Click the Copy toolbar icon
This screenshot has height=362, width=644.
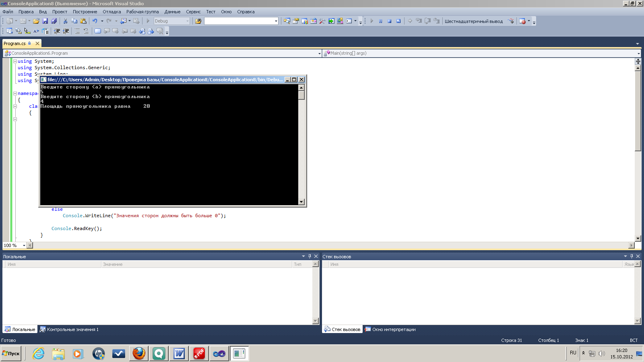click(74, 21)
